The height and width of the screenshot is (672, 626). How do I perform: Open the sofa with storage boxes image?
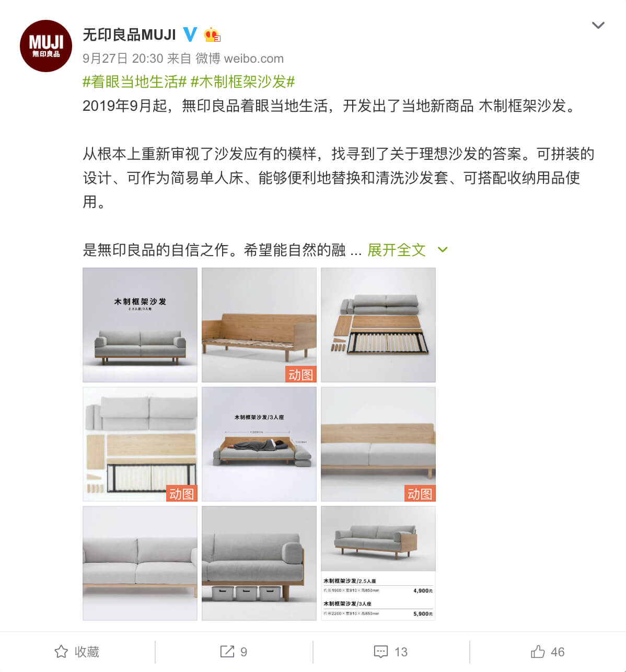[259, 563]
